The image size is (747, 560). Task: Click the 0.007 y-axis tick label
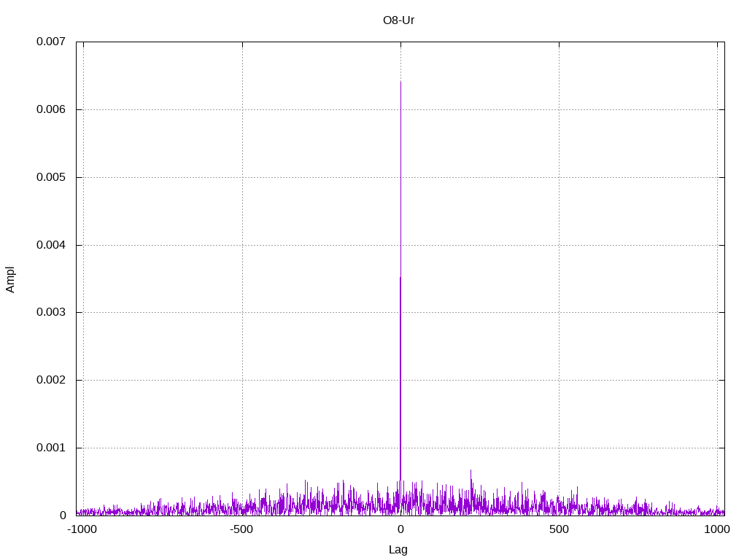[x=51, y=42]
